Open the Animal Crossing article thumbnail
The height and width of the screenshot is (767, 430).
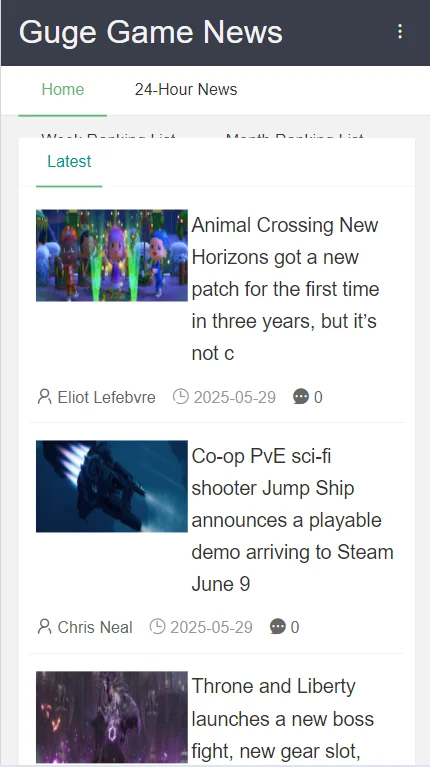112,255
